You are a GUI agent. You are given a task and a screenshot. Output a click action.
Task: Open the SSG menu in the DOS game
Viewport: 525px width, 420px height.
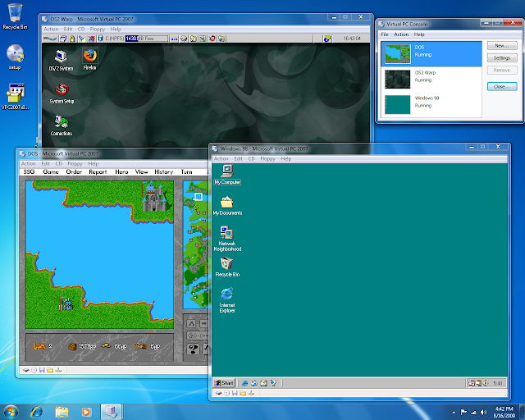pyautogui.click(x=30, y=171)
